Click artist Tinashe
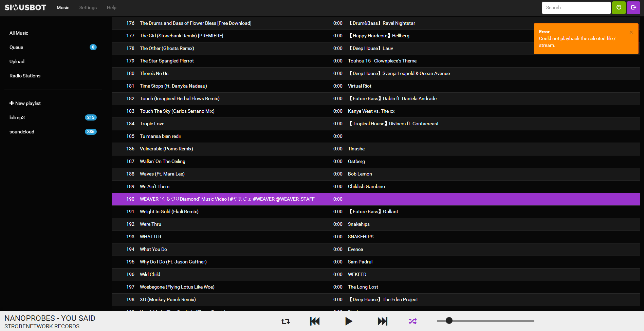Screen dimensions: 644x331 [356, 149]
